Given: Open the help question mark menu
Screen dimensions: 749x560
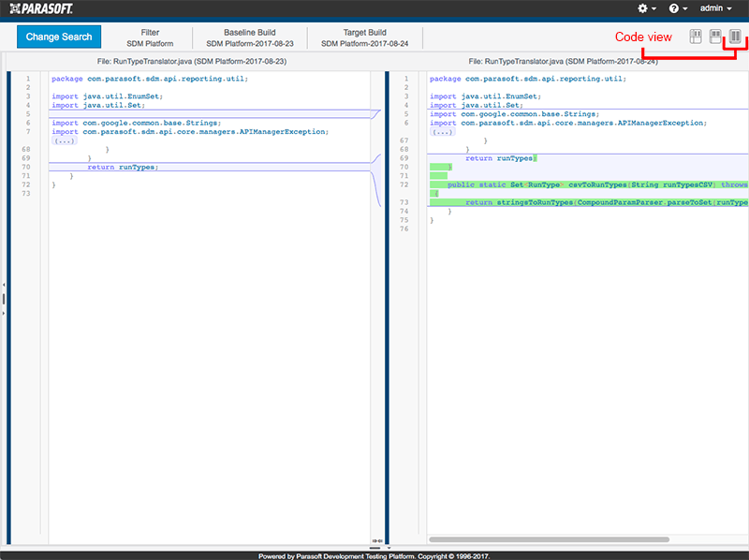Looking at the screenshot, I should pyautogui.click(x=678, y=8).
